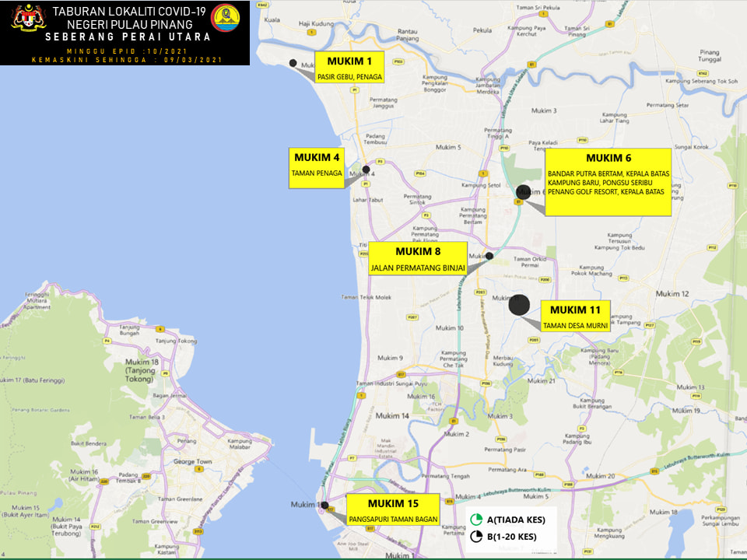Click the black marker dot beside Taman Penaga label
The height and width of the screenshot is (560, 747).
point(366,169)
